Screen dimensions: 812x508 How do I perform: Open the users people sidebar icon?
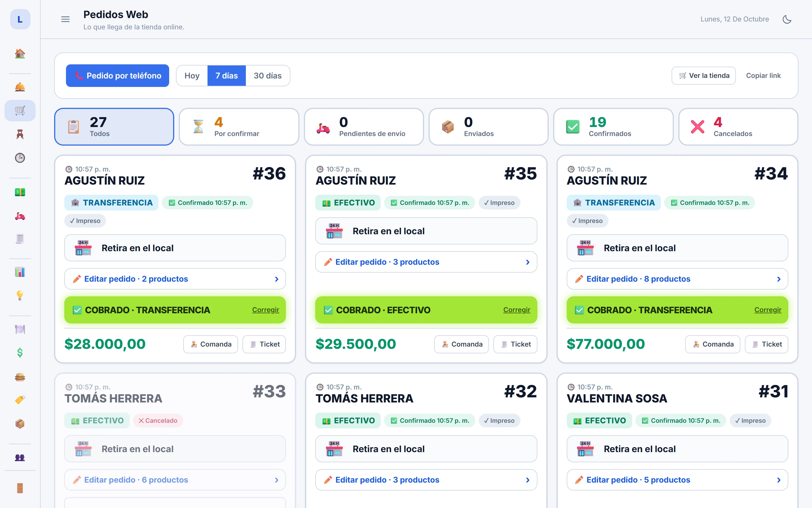point(20,457)
